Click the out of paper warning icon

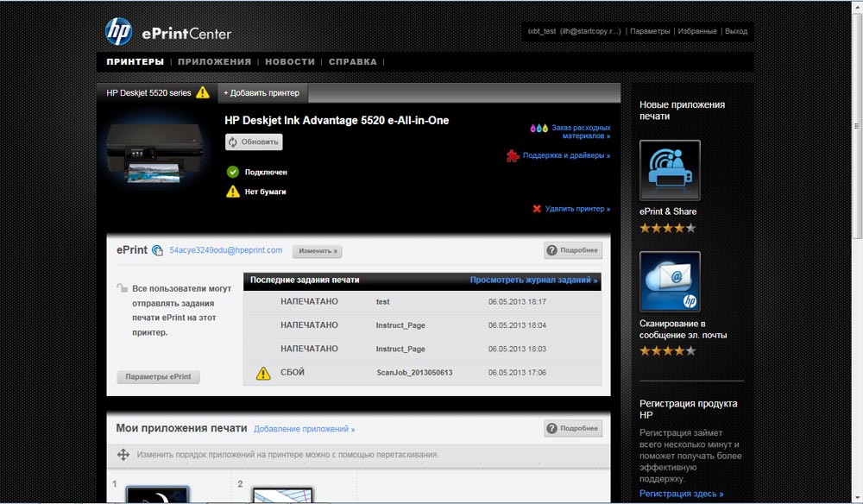pos(233,192)
